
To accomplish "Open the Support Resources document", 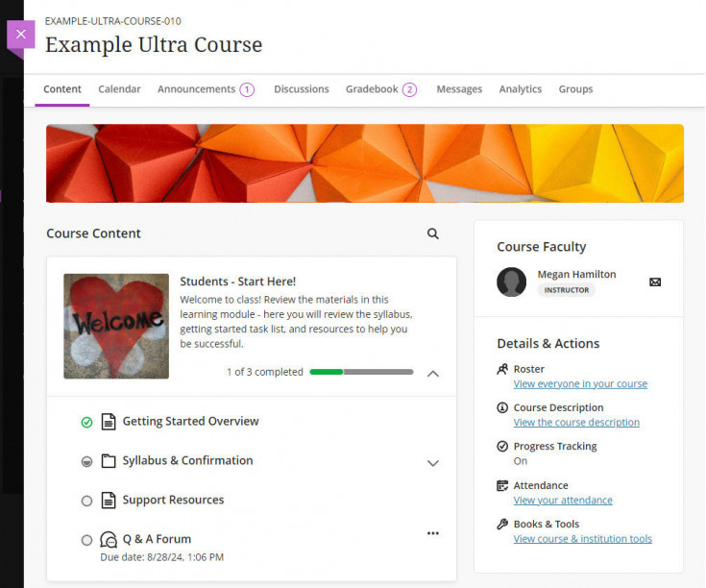I will (x=173, y=500).
